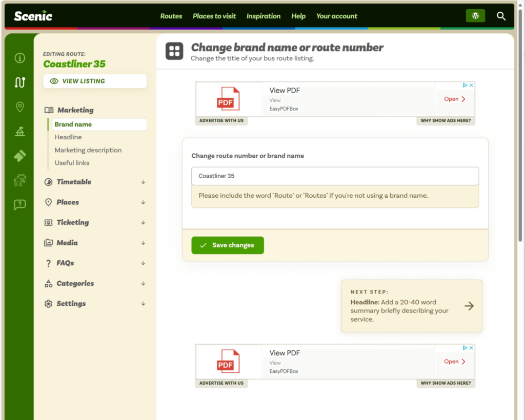
Task: Click the Scenic logo
Action: 33,16
